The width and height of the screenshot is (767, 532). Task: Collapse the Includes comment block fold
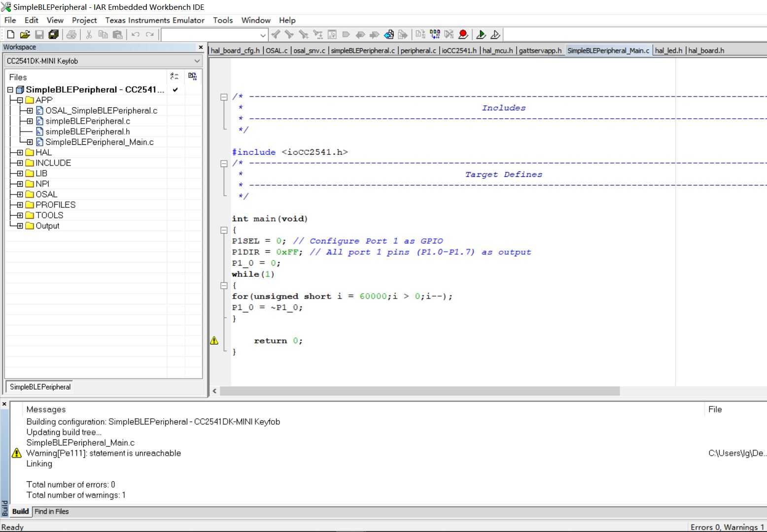click(224, 97)
